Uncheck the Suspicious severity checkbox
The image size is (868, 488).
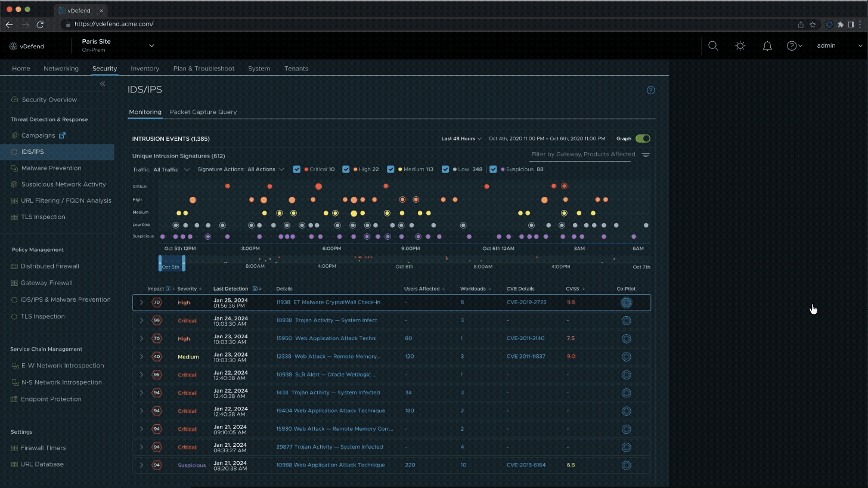(x=494, y=169)
